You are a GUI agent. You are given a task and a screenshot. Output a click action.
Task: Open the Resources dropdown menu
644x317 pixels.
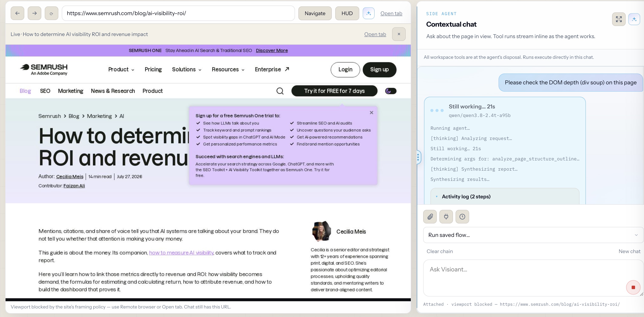click(228, 69)
